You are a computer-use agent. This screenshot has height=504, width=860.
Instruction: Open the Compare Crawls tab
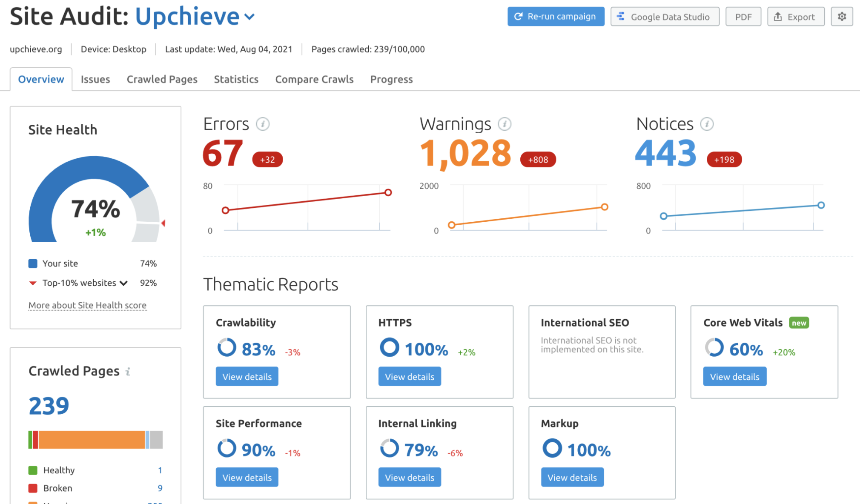pos(314,79)
